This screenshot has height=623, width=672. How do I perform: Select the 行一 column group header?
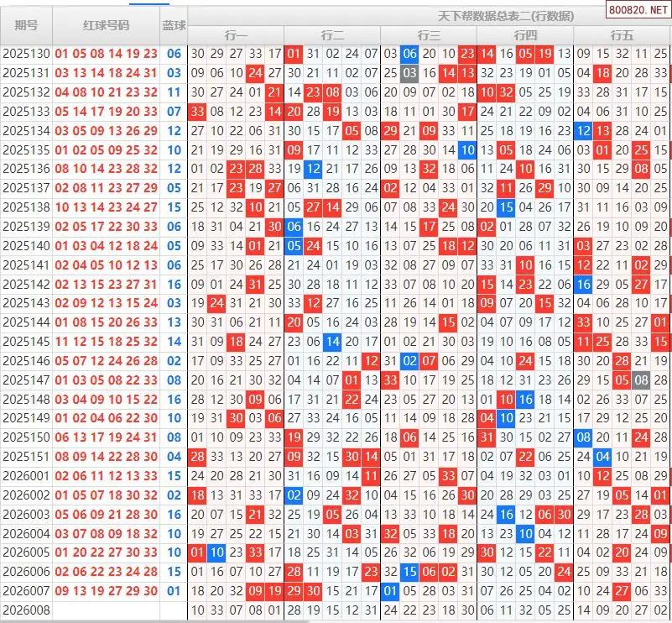click(236, 34)
